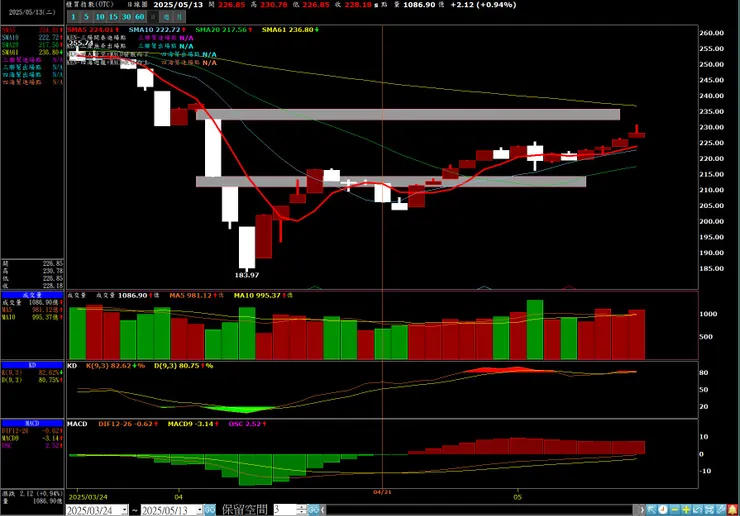Switch to the daily (日) chart button
This screenshot has width=740, height=516.
coord(152,17)
